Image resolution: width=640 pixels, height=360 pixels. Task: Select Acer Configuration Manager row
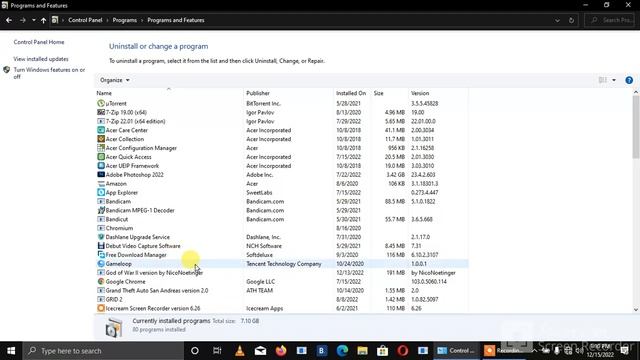pos(282,148)
